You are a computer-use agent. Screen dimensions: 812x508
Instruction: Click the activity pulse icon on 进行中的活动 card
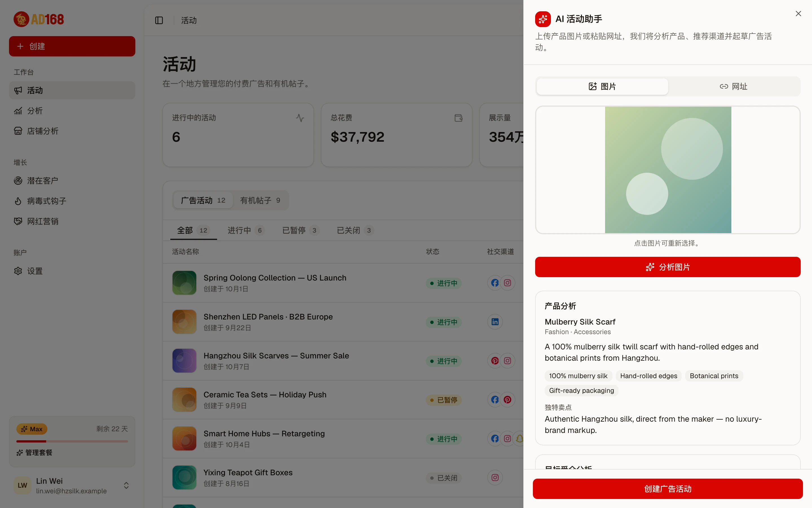[x=300, y=118]
